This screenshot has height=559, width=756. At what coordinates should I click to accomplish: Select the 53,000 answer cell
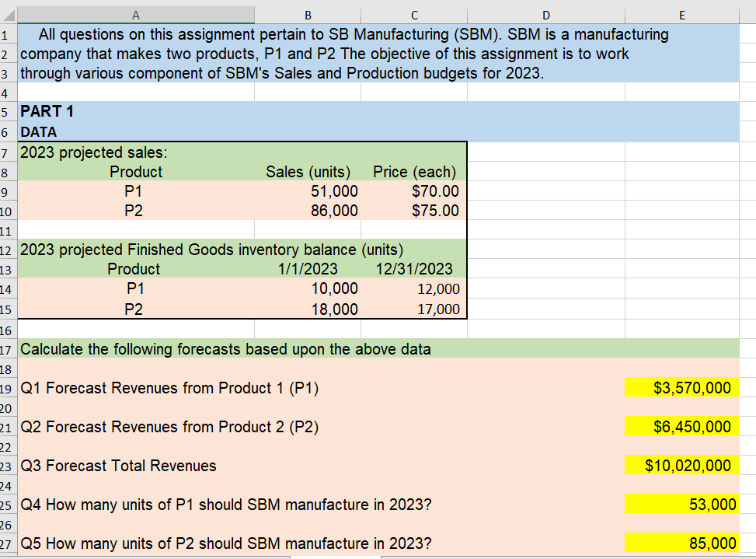pyautogui.click(x=681, y=505)
